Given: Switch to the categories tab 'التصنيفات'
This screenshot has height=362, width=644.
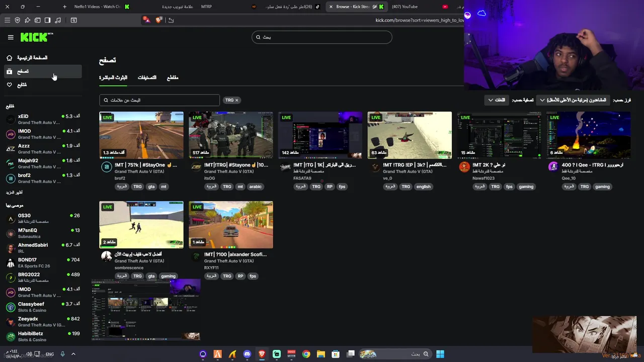Looking at the screenshot, I should [x=147, y=77].
